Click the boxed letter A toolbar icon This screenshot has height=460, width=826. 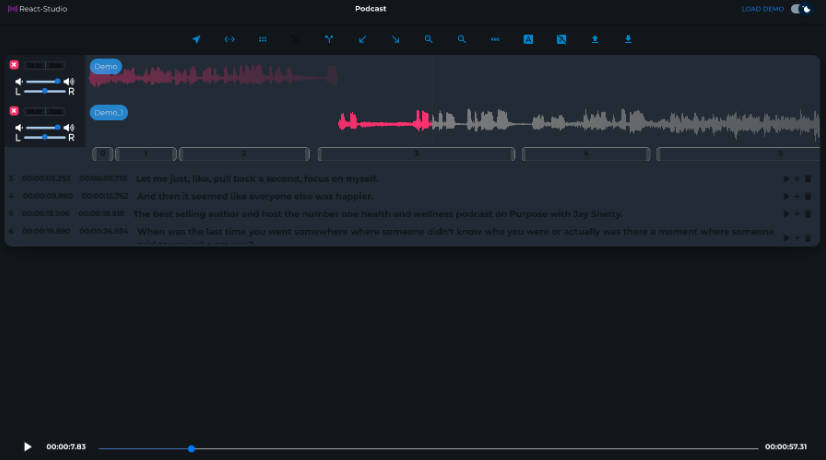[x=528, y=40]
